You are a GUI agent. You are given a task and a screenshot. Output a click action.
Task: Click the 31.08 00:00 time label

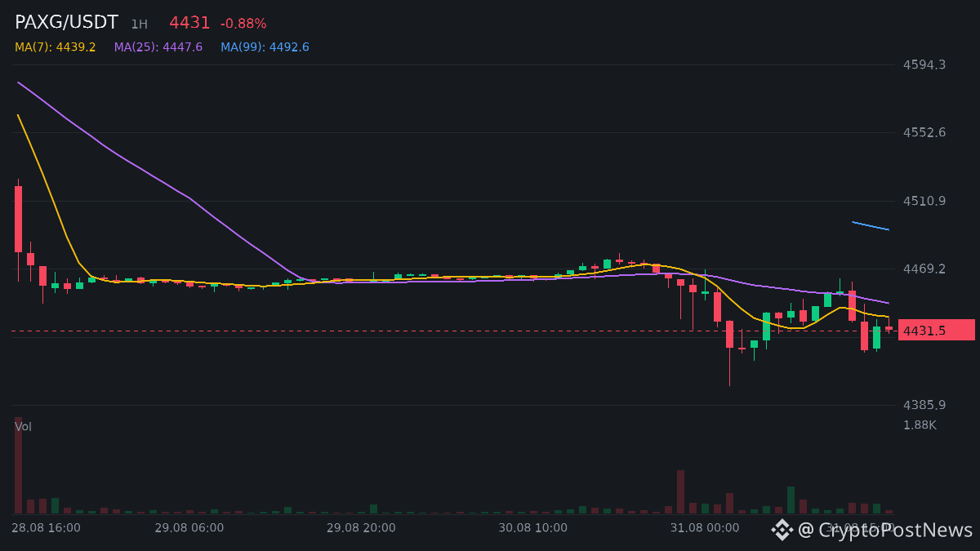coord(705,528)
